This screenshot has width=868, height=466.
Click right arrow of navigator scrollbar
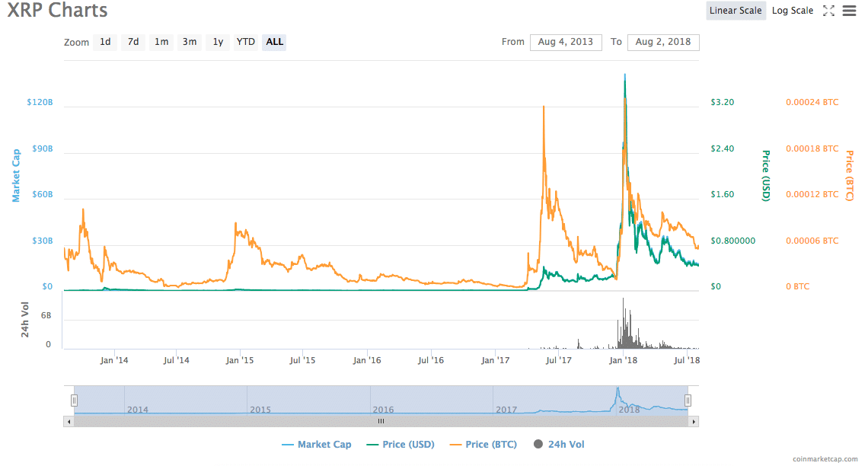tap(694, 420)
